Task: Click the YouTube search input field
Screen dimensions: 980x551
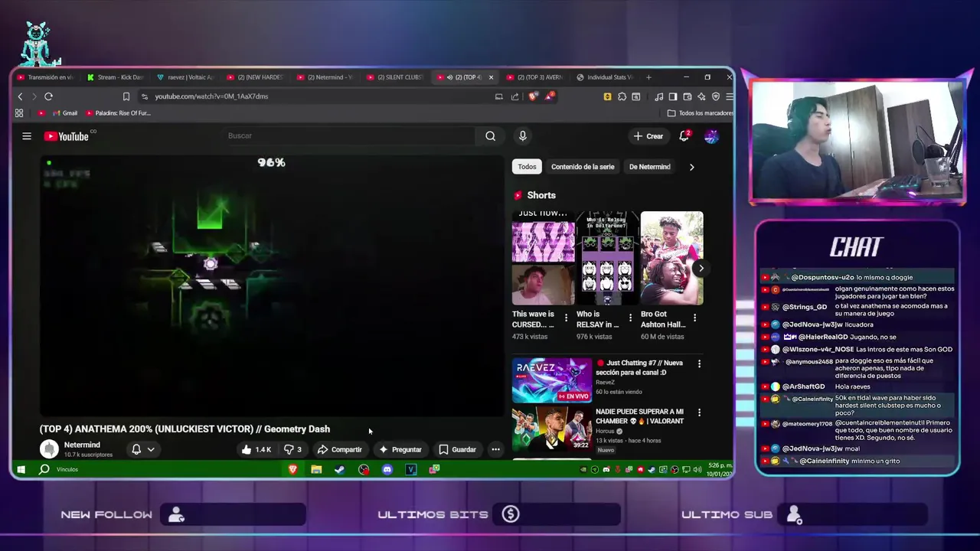Action: tap(350, 136)
